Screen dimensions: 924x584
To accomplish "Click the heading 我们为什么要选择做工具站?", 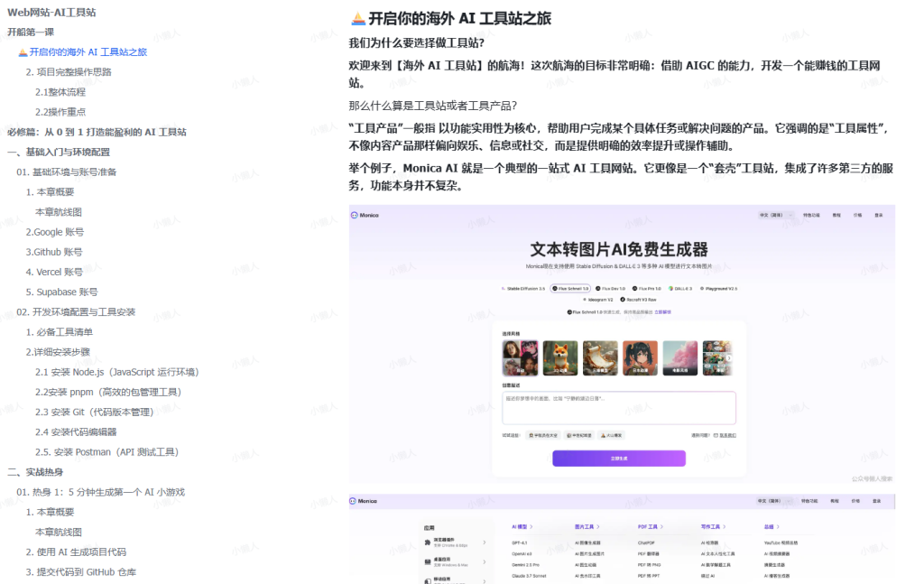I will point(417,43).
